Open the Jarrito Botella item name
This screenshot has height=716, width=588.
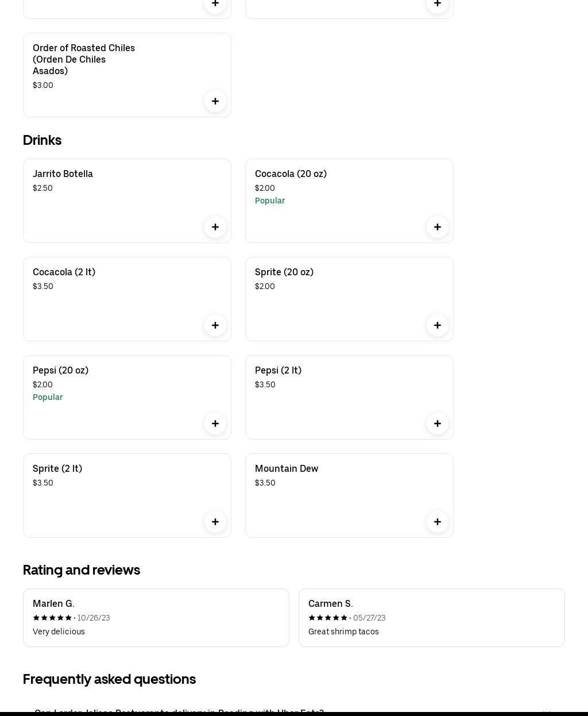(63, 174)
